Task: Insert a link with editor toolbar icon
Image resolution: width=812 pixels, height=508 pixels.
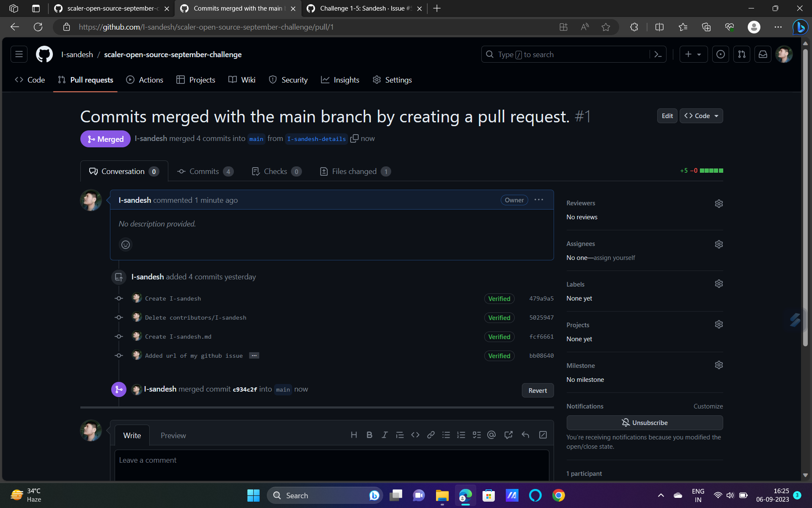Action: [x=431, y=435]
